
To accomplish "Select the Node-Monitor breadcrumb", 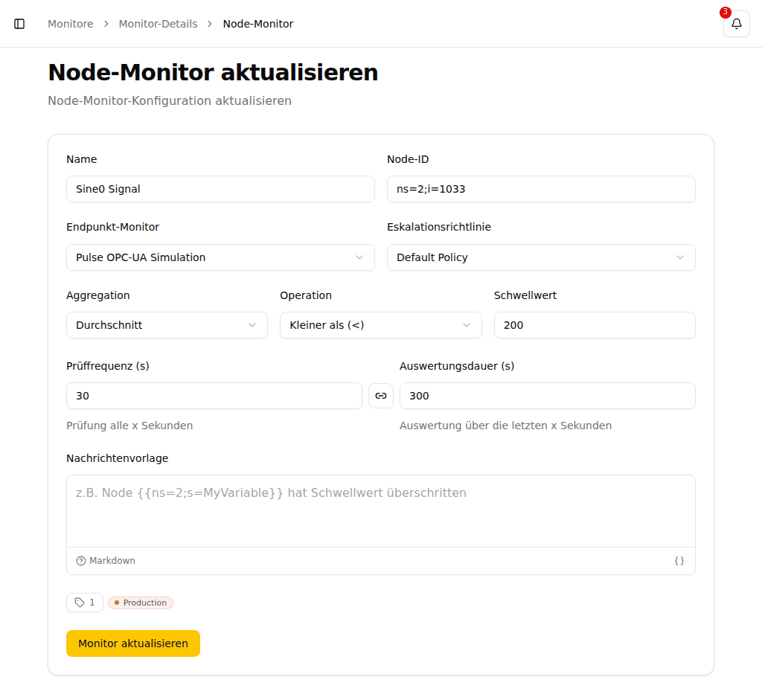I will coord(258,24).
